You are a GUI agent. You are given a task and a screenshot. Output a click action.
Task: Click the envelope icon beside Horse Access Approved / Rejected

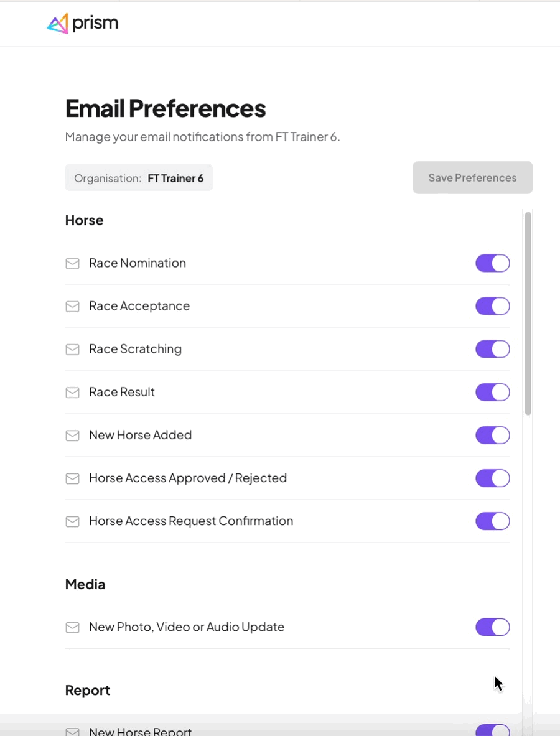click(x=72, y=479)
